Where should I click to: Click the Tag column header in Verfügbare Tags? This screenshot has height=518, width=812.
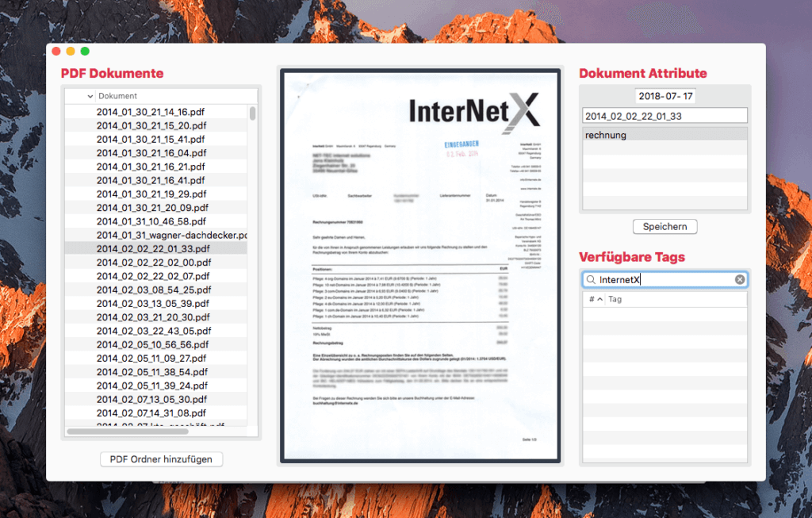[x=615, y=299]
